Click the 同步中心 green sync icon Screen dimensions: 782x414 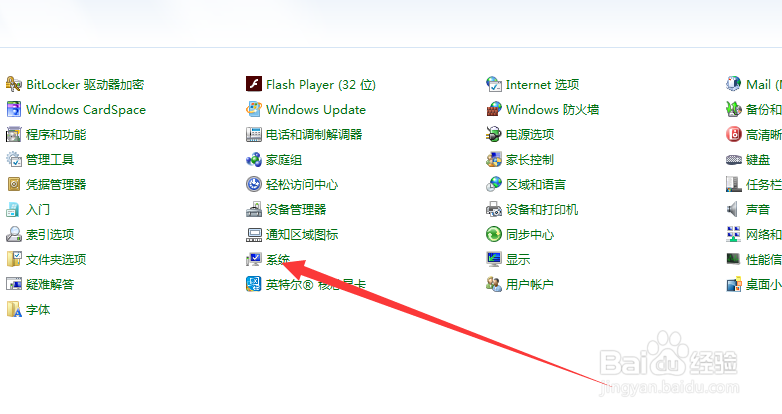(494, 234)
